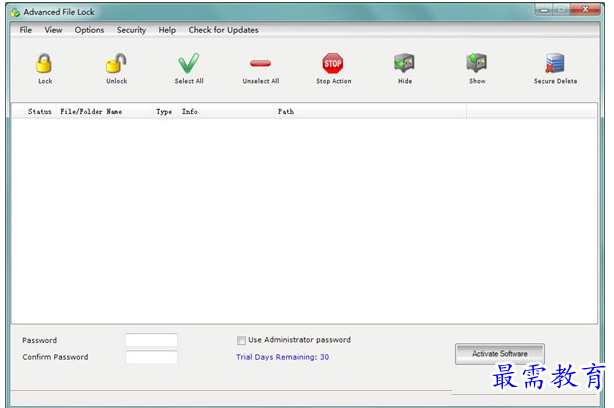Focus the Password input field
Screen dimensions: 614x408
click(152, 340)
